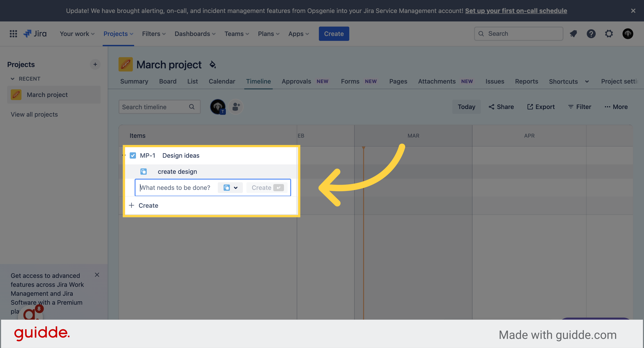Open the help question mark icon
The width and height of the screenshot is (644, 348).
(591, 34)
